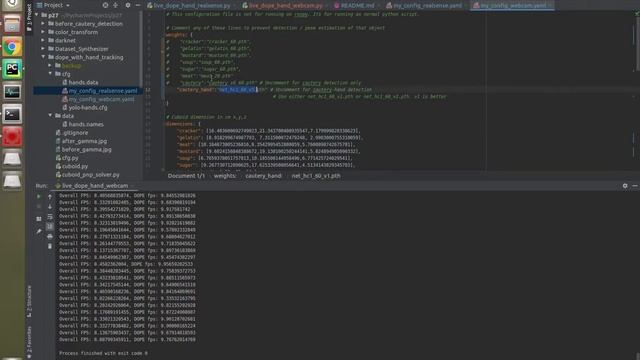Click the 'net_hc1_60_v1.pth' breadcrumb

click(316, 176)
